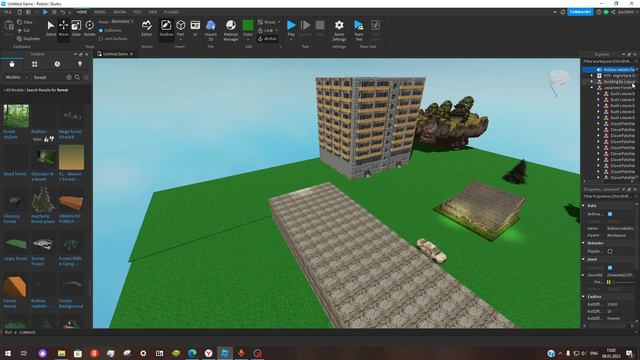Switch to the PLUGINS ribbon tab
Image resolution: width=640 pixels, height=360 pixels.
point(171,12)
